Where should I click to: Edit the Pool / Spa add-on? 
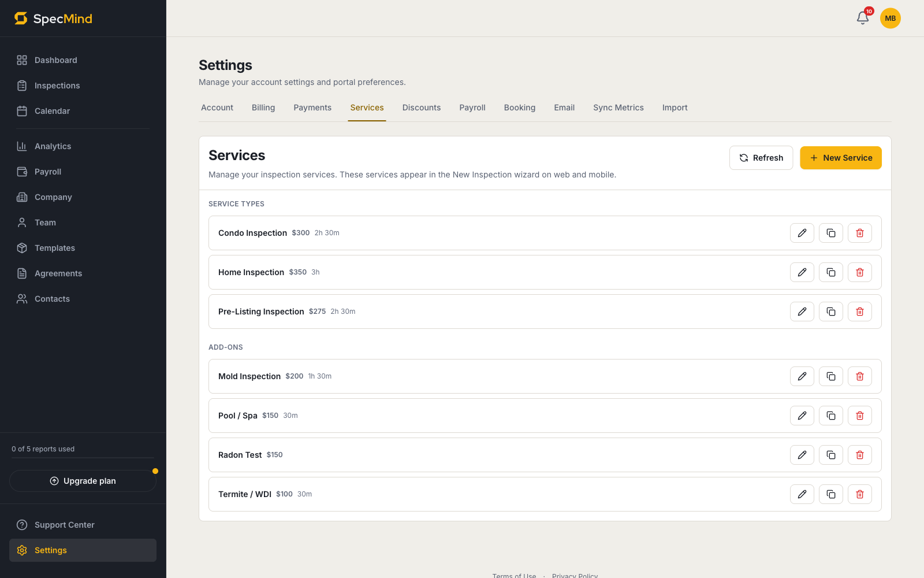pyautogui.click(x=802, y=416)
